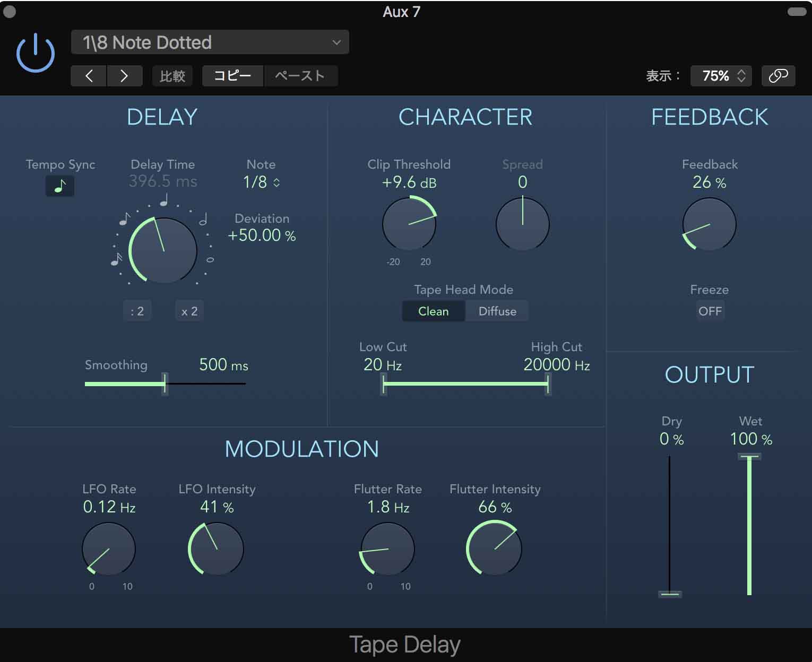Click the Flutter Intensity 66 % value
Image resolution: width=812 pixels, height=662 pixels.
tap(495, 507)
